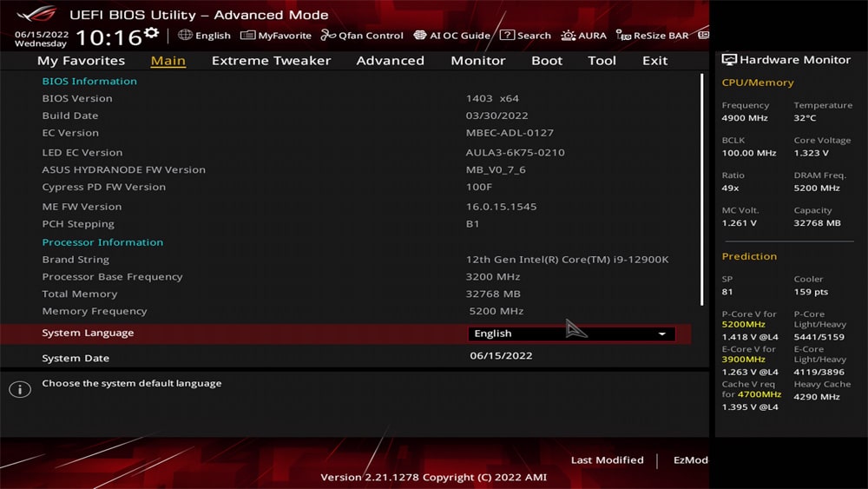Open clock settings gear next to time
The image size is (868, 489).
152,33
